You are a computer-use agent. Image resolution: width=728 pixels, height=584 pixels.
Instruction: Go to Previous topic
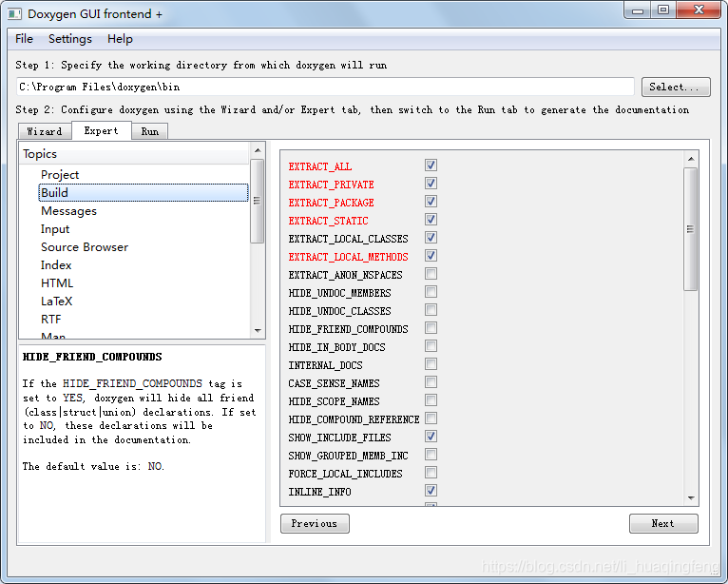pos(315,523)
